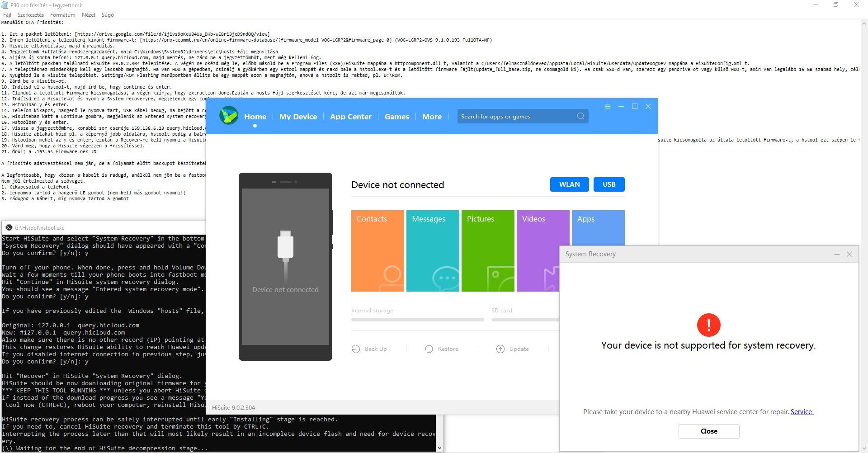Click the Back Up icon

[356, 349]
